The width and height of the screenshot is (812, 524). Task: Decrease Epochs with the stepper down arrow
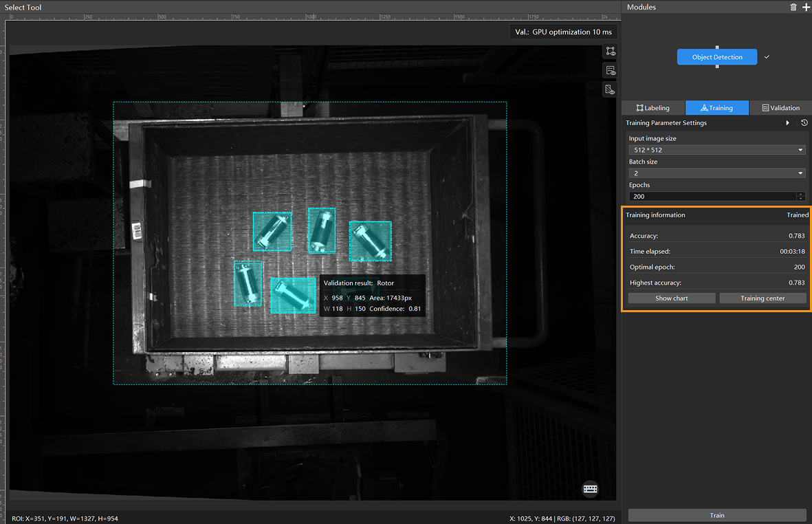[801, 199]
